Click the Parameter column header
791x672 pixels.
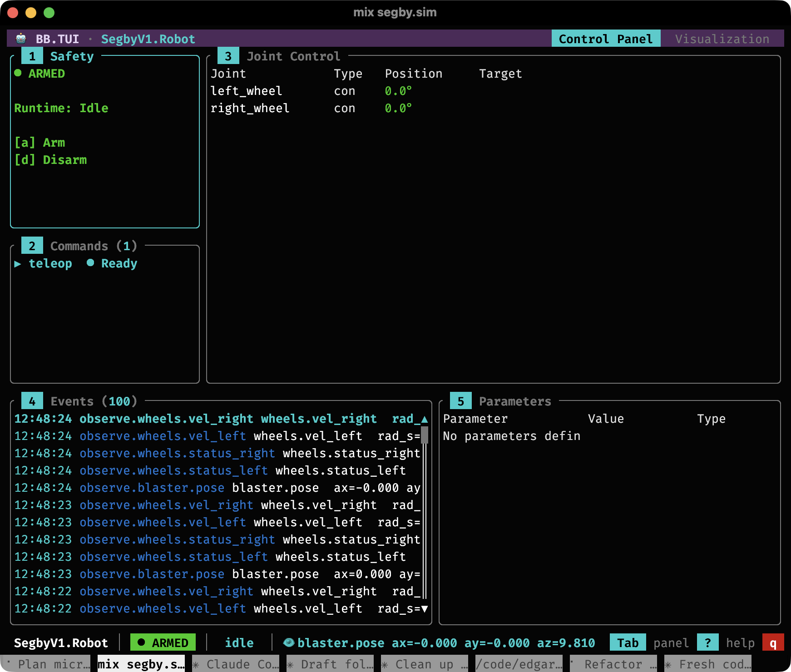click(475, 419)
